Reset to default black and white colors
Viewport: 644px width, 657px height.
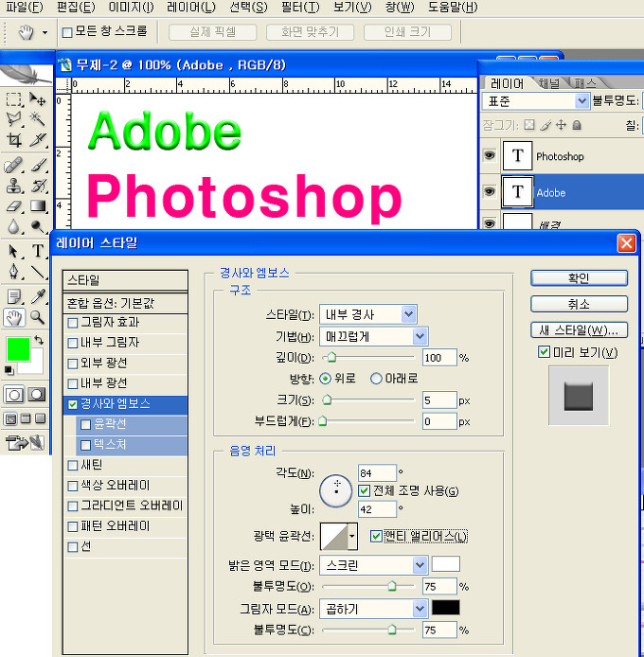click(9, 370)
